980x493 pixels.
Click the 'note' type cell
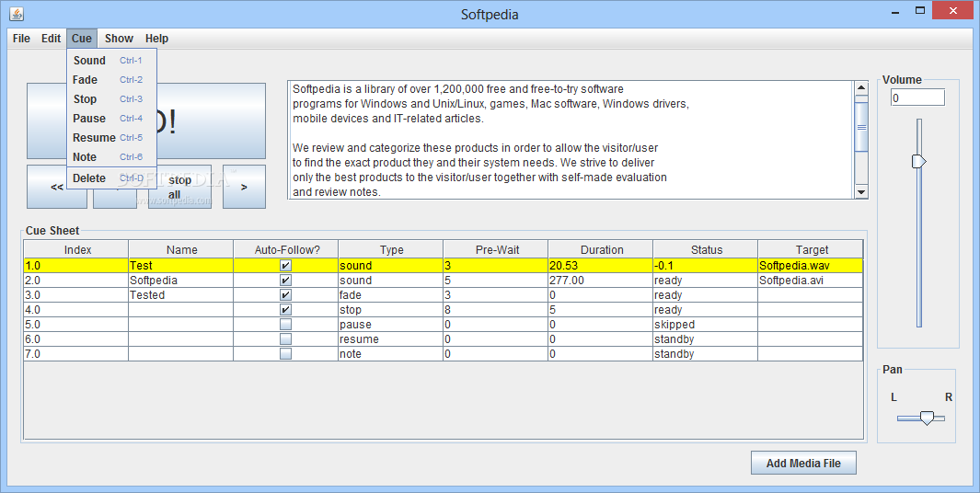pyautogui.click(x=391, y=354)
